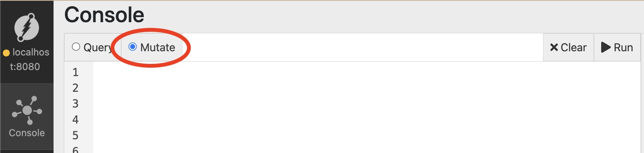This screenshot has height=153, width=644.
Task: Place cursor on editor line 2
Action: coord(366,88)
